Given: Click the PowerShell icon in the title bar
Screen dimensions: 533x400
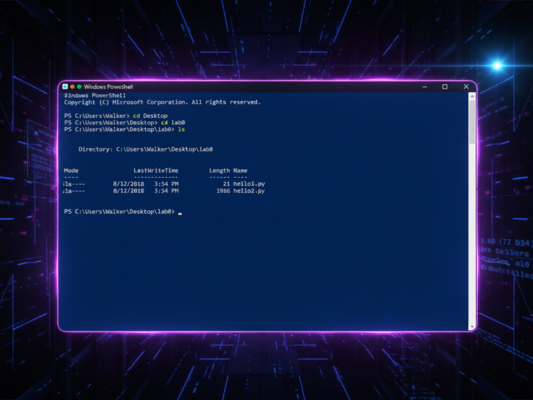Looking at the screenshot, I should pyautogui.click(x=65, y=87).
